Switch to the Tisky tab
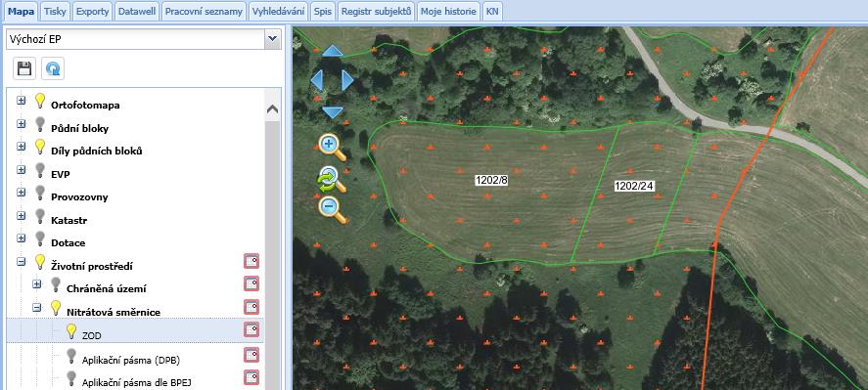The width and height of the screenshot is (868, 390). coord(55,11)
